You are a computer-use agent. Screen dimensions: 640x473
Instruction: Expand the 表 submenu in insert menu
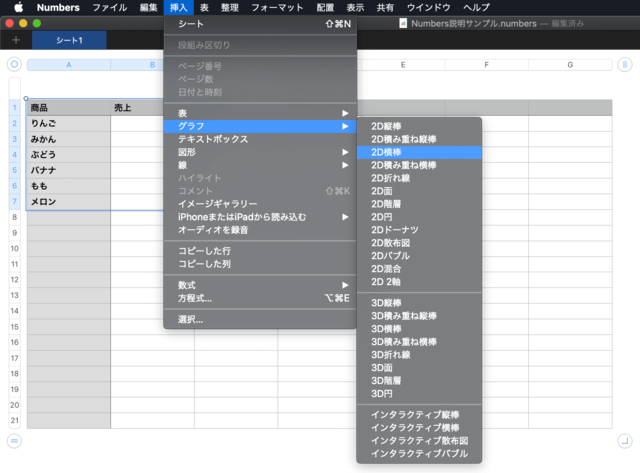point(260,113)
